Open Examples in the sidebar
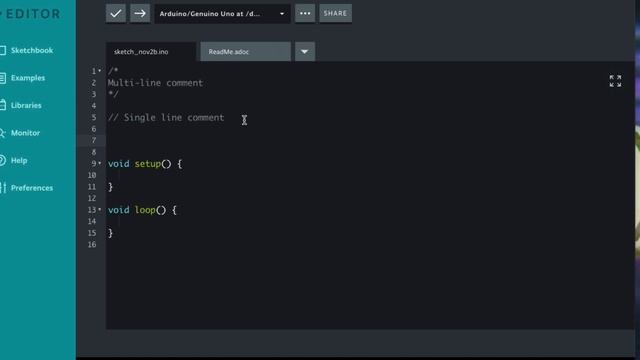 point(28,78)
